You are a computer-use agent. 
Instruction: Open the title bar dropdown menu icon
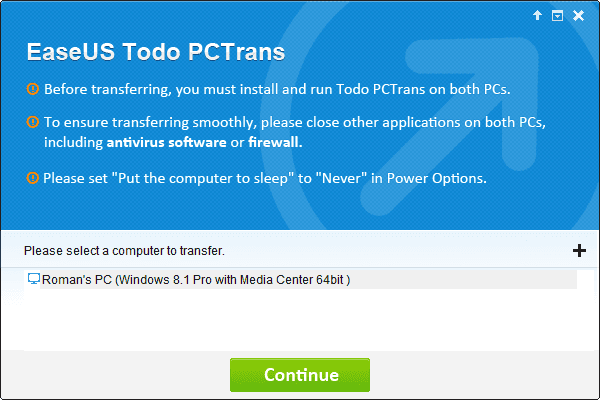click(x=557, y=16)
